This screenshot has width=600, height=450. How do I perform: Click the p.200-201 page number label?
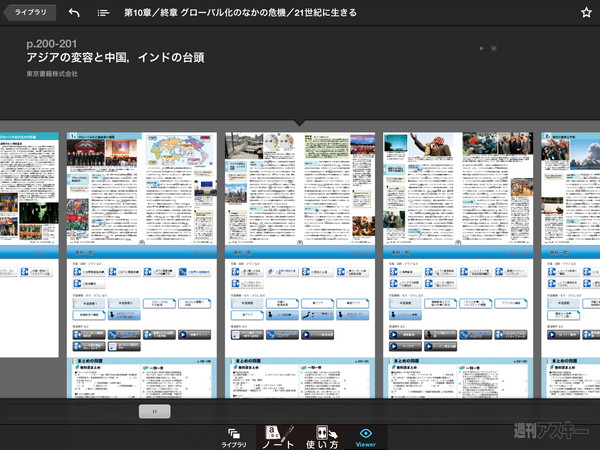click(50, 44)
